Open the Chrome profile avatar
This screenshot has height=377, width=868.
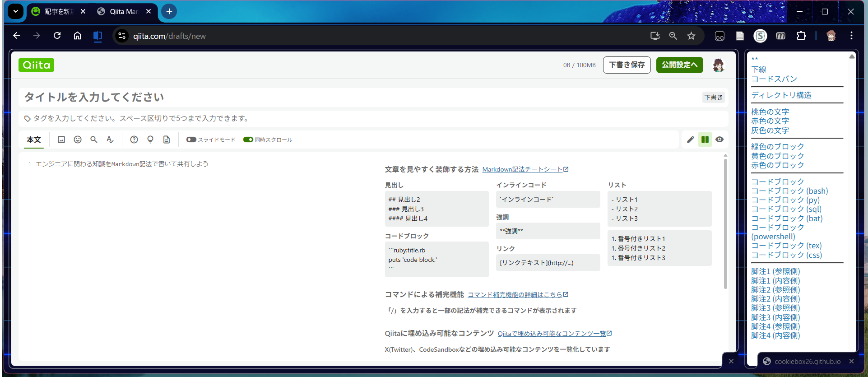[x=831, y=36]
